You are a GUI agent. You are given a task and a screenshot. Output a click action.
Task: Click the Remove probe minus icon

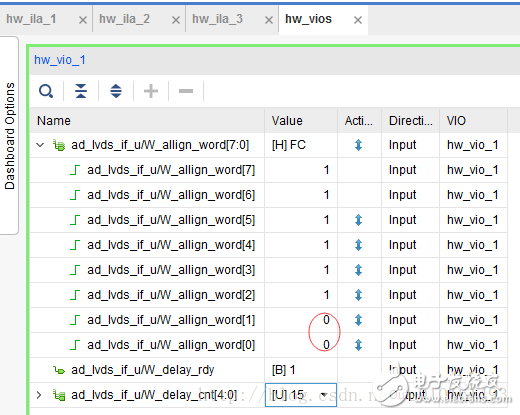[186, 91]
